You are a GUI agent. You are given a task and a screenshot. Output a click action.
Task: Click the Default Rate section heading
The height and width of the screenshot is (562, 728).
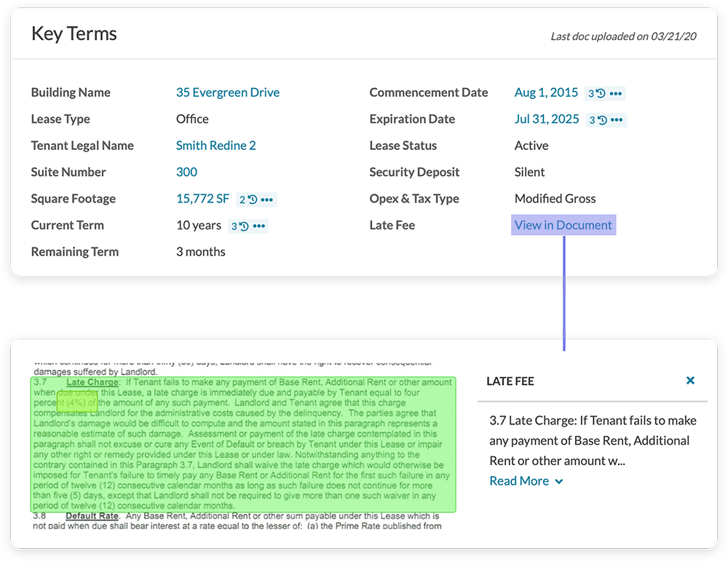coord(92,516)
